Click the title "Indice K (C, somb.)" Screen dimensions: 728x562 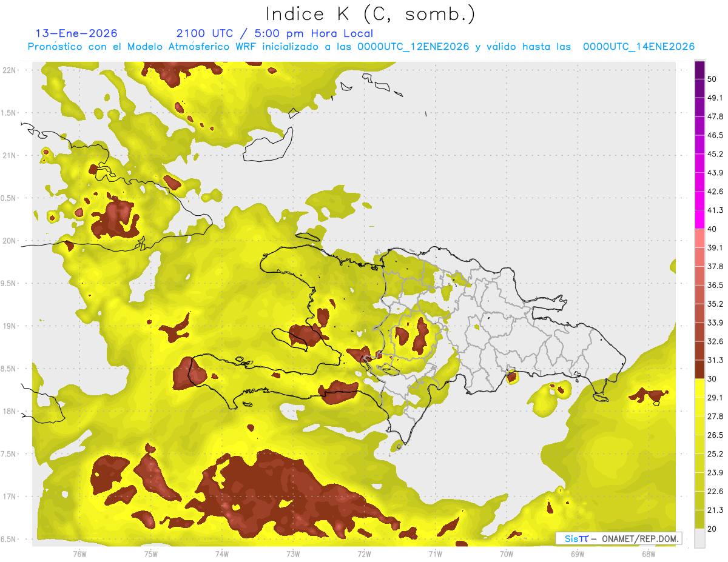[x=371, y=15]
